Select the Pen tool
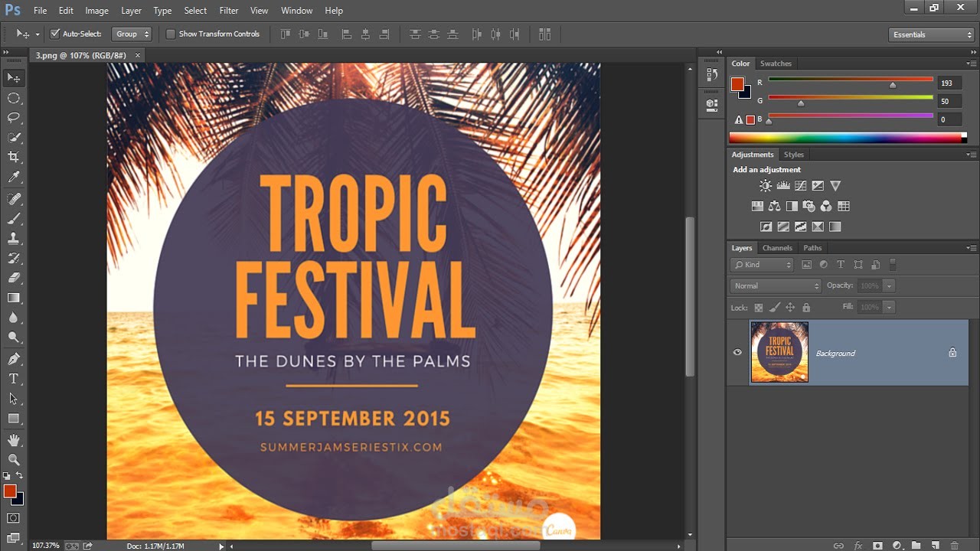980x551 pixels. point(14,359)
